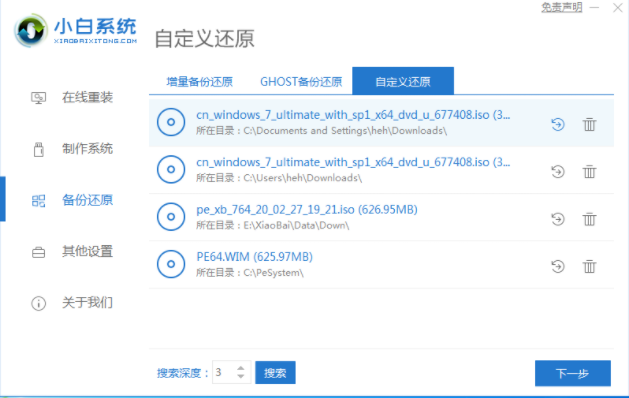
Task: Click the 小白系统 logo
Action: click(x=75, y=30)
